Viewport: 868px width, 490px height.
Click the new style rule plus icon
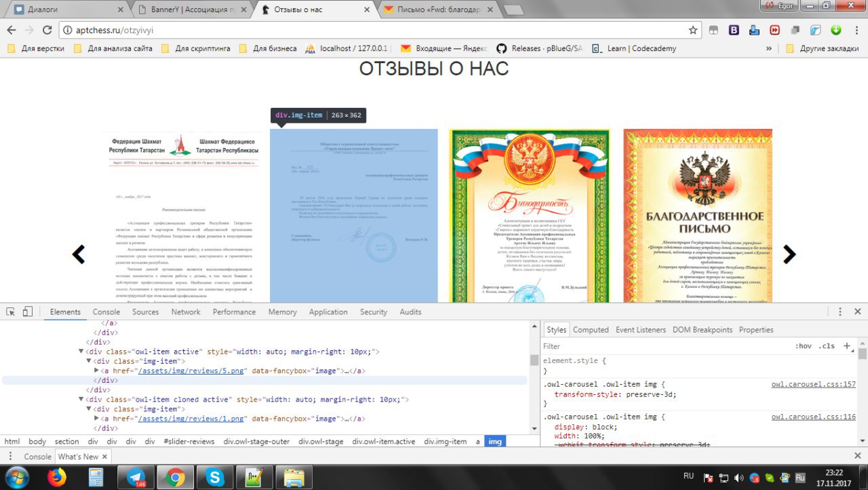(x=847, y=346)
